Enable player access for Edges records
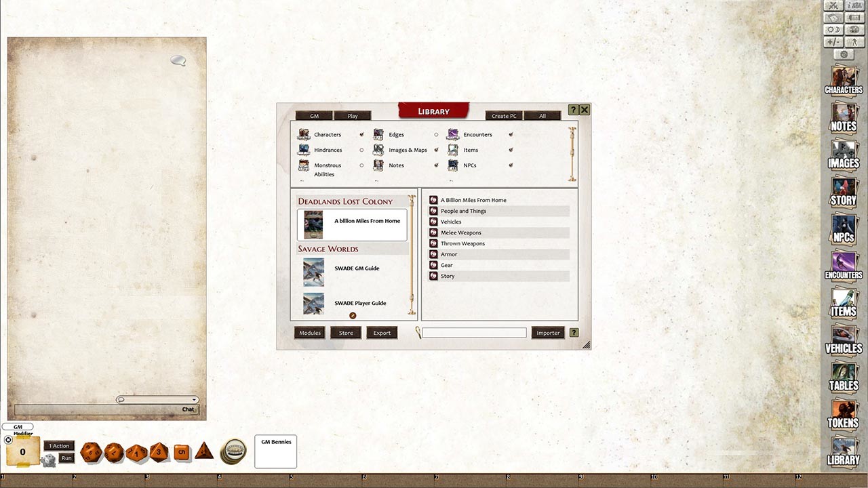 (x=436, y=134)
